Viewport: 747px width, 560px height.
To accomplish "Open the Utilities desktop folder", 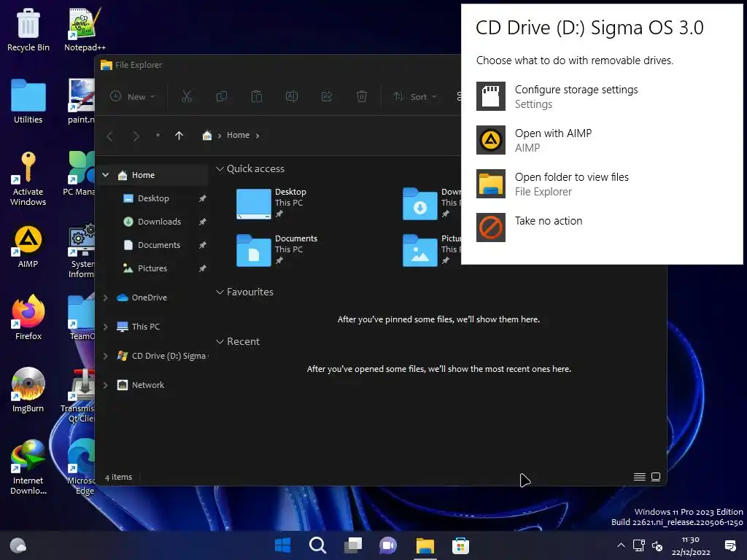I will click(28, 101).
